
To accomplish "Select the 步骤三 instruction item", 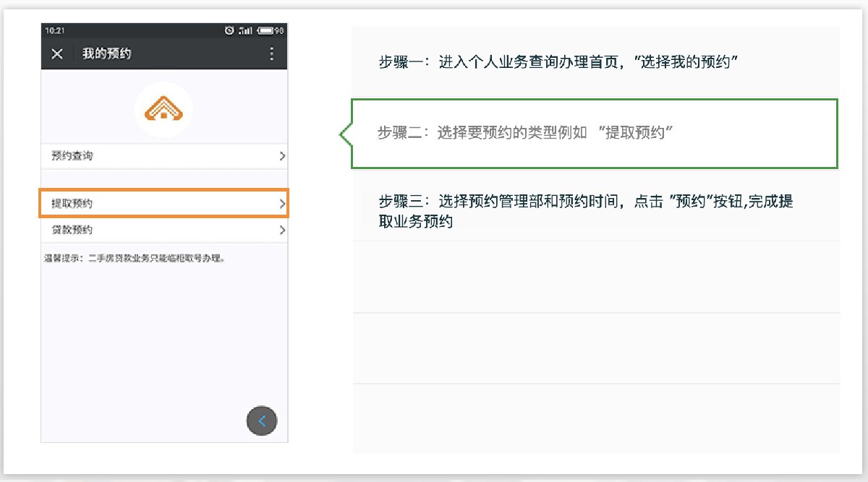I will click(596, 205).
